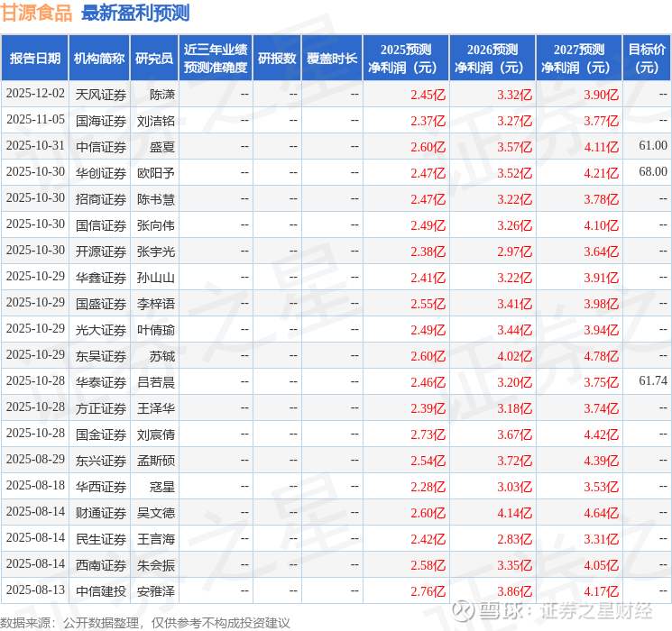Click the 2.83亿 forecast value
Image resolution: width=672 pixels, height=631 pixels.
coord(514,539)
